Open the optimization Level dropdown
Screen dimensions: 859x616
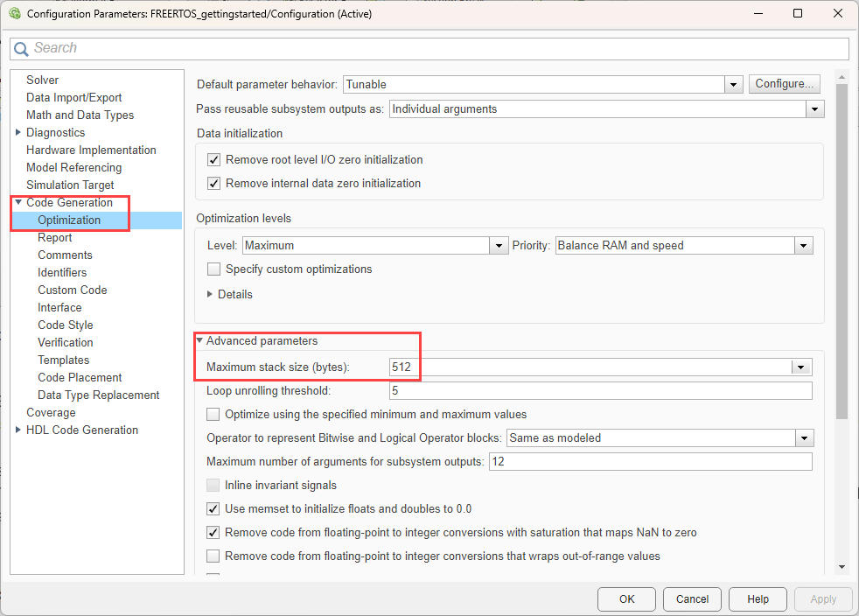click(499, 246)
